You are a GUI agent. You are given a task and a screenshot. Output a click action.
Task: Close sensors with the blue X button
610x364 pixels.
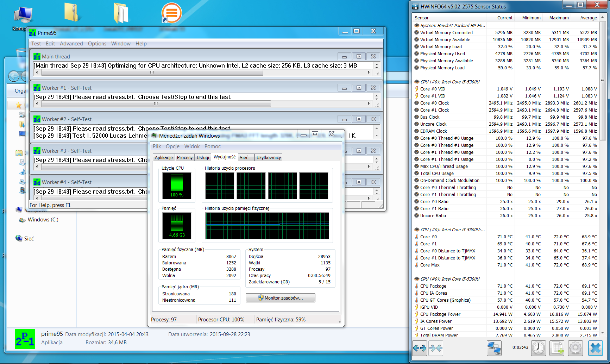click(595, 348)
